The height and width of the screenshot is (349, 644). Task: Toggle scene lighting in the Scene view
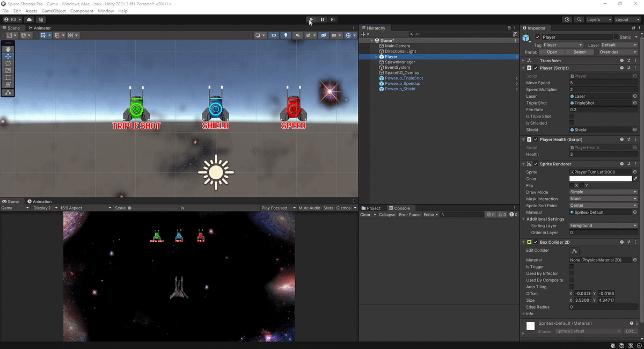point(286,35)
